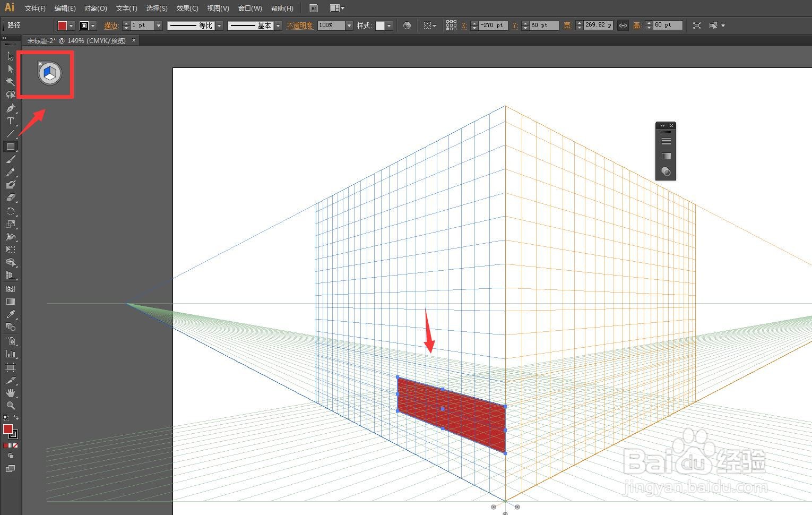Launch Adobe Bridge with Br button
812x515 pixels.
[x=314, y=8]
